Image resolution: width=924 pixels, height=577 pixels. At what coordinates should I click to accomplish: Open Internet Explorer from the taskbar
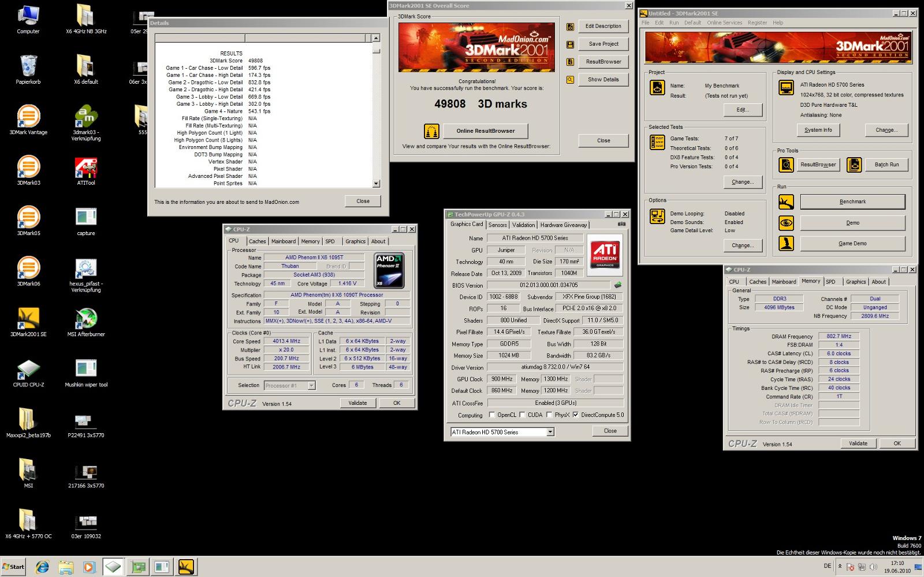(42, 567)
